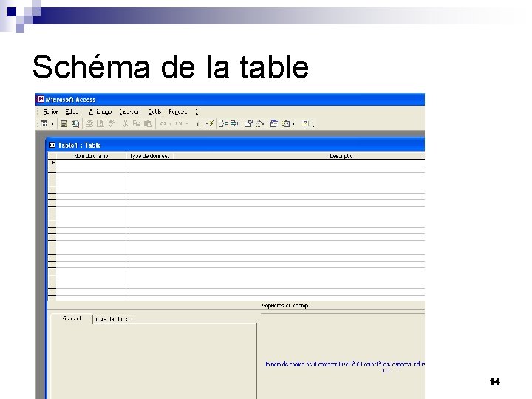
Task: Open the Affichage menu
Action: coord(100,112)
